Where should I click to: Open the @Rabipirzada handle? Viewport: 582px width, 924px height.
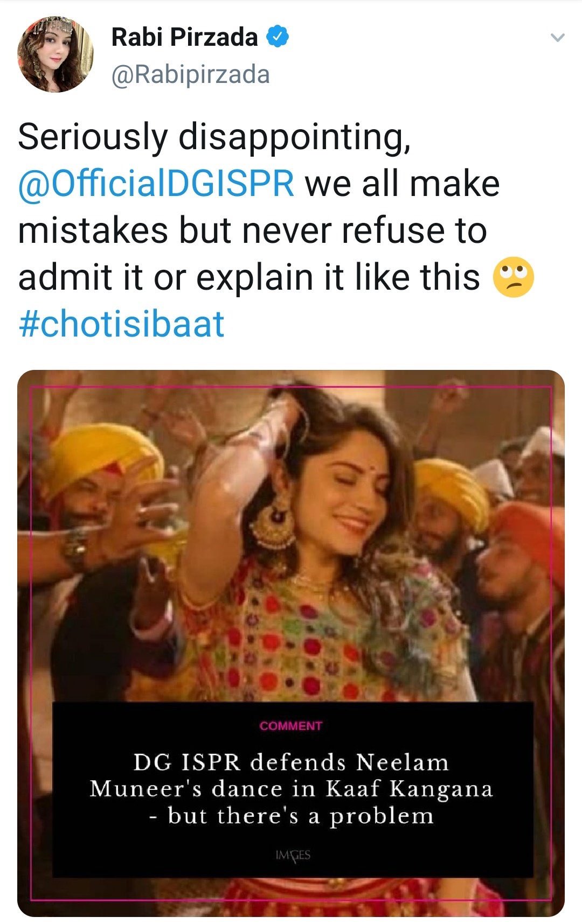(x=190, y=75)
